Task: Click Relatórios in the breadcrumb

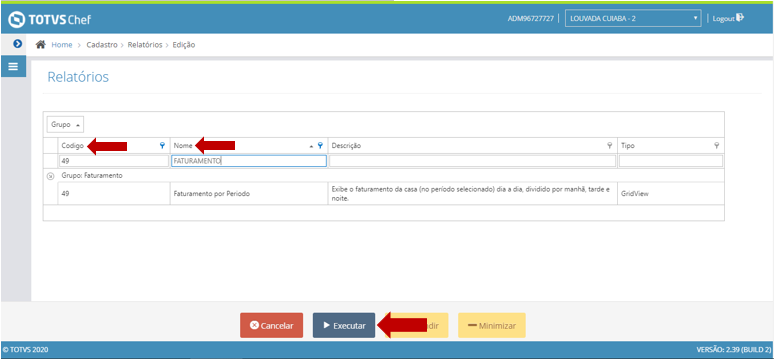Action: pyautogui.click(x=145, y=45)
